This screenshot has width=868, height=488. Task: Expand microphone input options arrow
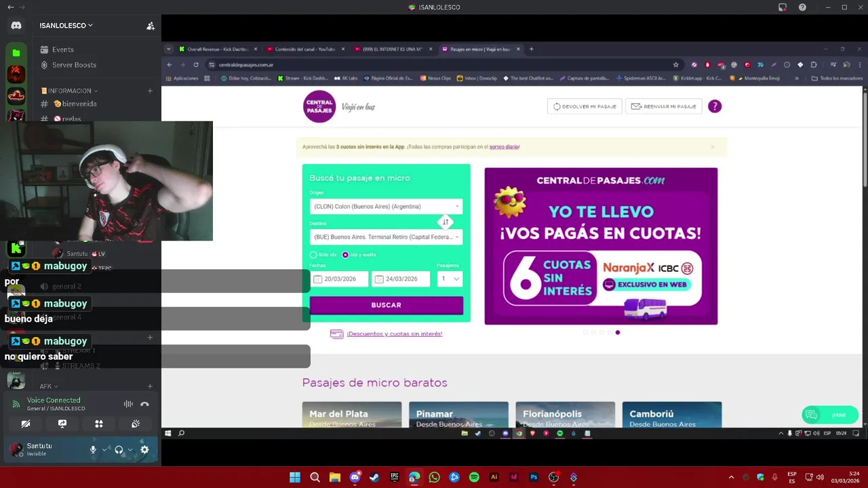pyautogui.click(x=104, y=449)
